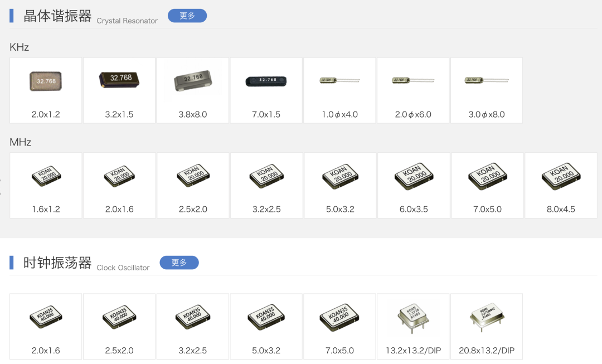The width and height of the screenshot is (602, 364).
Task: View the 7.0x1.5 KHz crystal product
Action: click(266, 91)
